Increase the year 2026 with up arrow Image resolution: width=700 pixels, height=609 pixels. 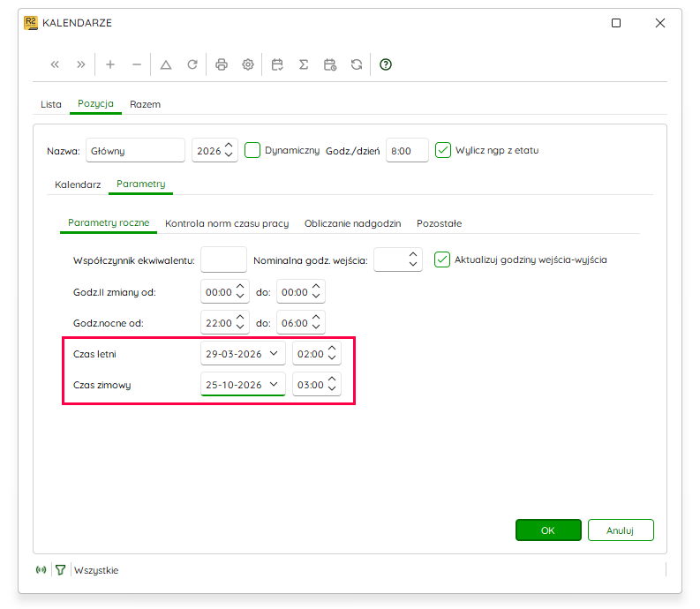click(x=229, y=145)
